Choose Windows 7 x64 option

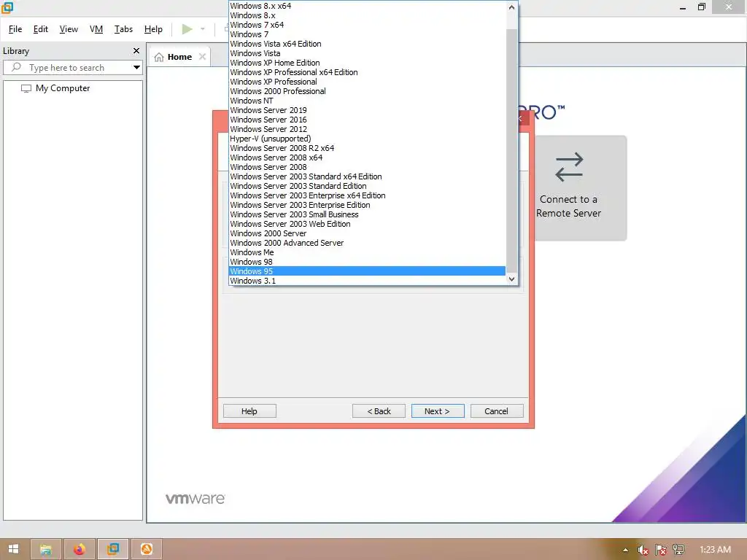(367, 25)
